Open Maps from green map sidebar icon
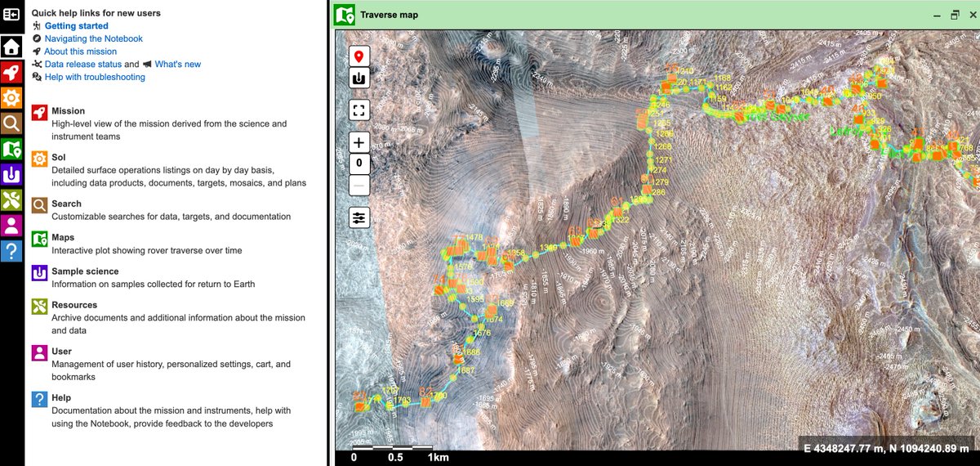 click(11, 149)
